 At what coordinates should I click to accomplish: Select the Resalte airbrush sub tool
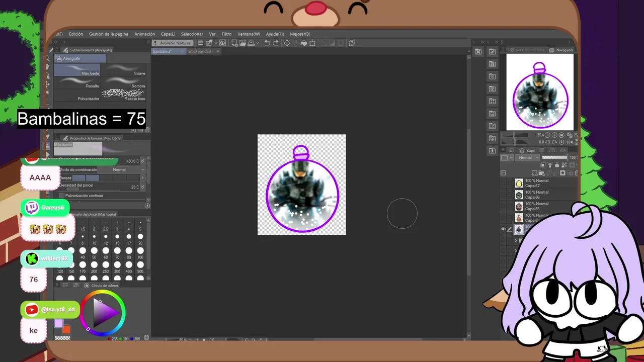pos(77,82)
